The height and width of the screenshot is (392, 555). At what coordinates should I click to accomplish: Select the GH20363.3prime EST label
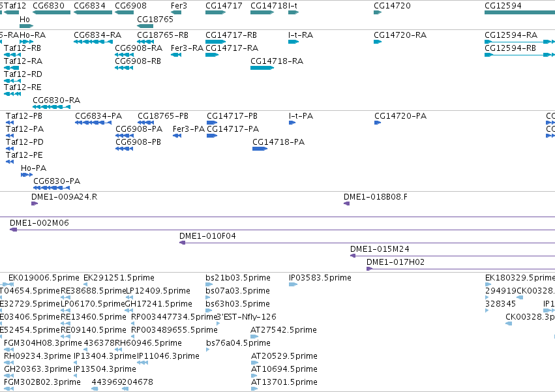(x=38, y=369)
